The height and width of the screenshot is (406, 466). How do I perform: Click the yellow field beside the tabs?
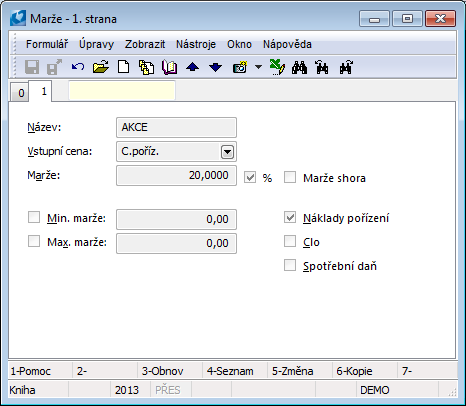(x=122, y=90)
